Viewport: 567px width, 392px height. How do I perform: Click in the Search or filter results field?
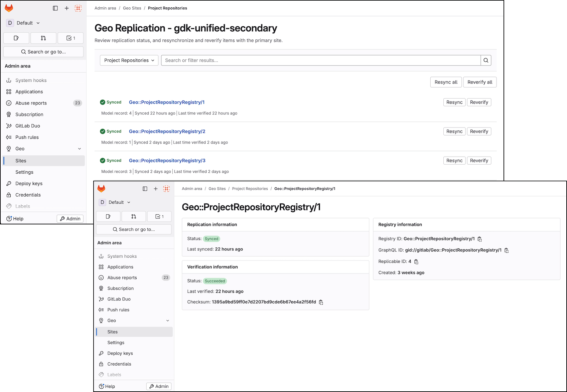(321, 60)
